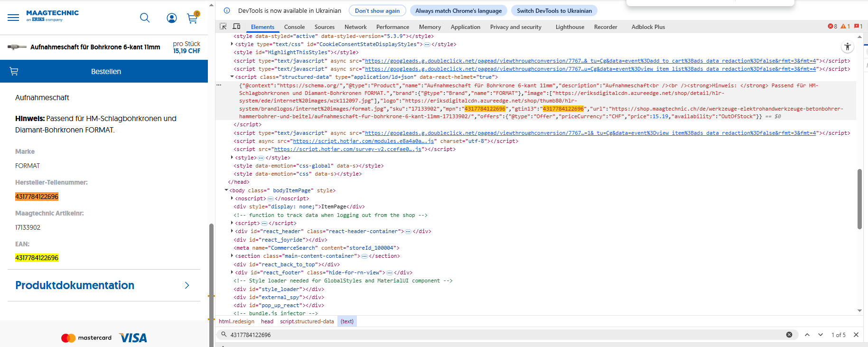The height and width of the screenshot is (347, 868).
Task: Click the warnings count triangle icon
Action: coord(845,27)
